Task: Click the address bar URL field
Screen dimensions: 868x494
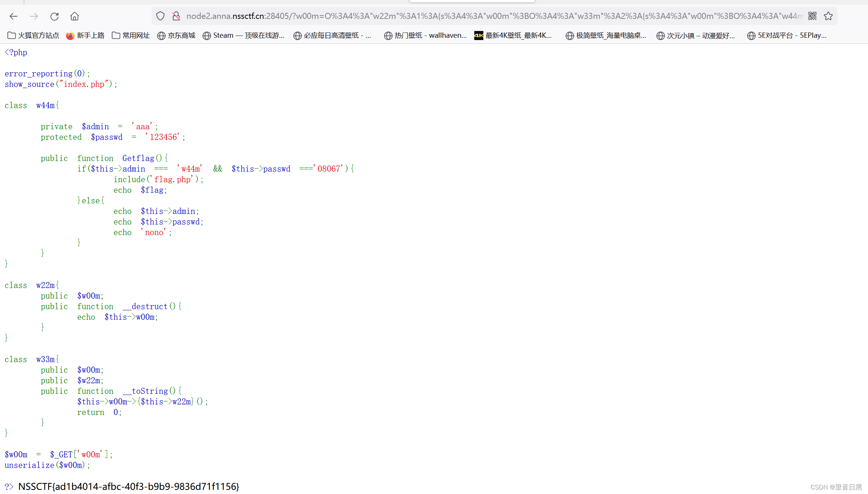Action: click(492, 16)
